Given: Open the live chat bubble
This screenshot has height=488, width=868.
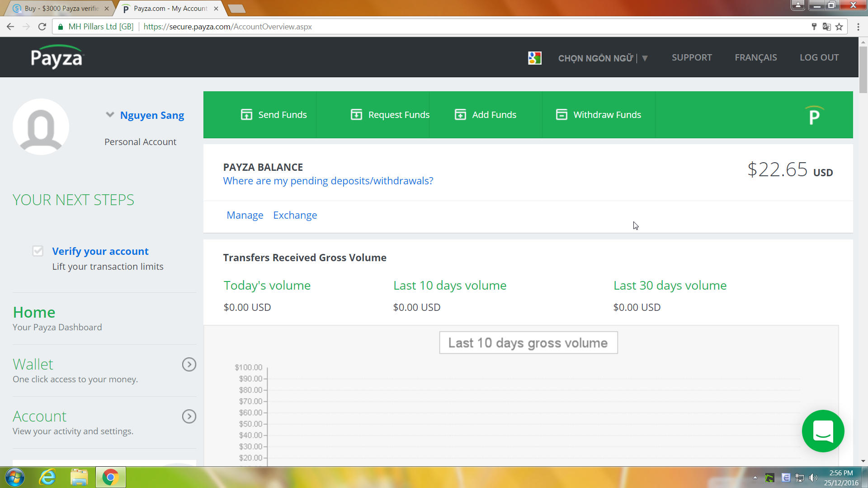Looking at the screenshot, I should point(823,431).
